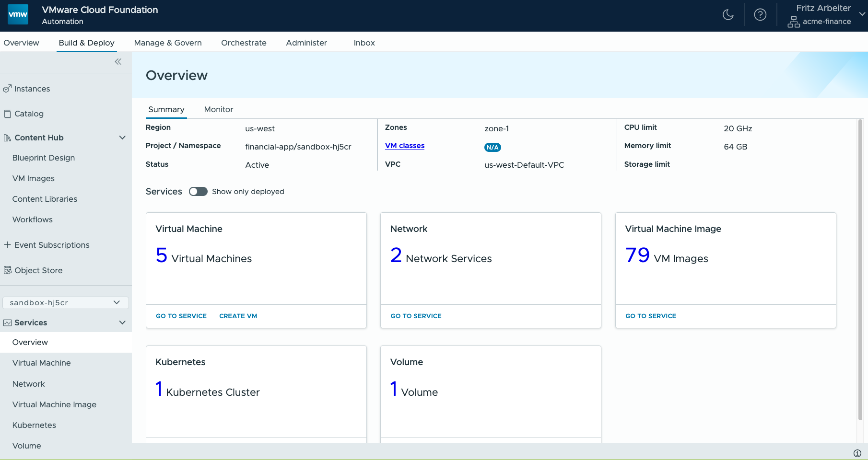Toggle dark mode with the moon icon
Screen dimensions: 868x460
pos(728,15)
